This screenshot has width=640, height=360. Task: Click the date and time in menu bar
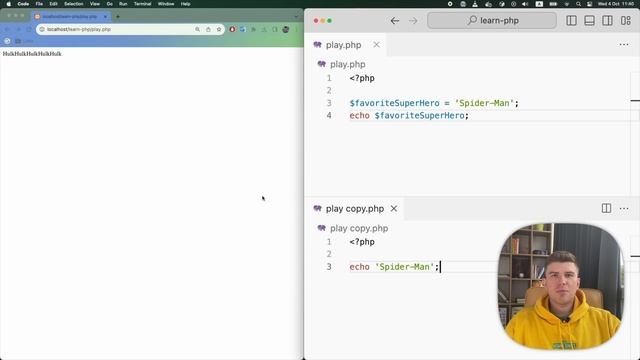pos(616,4)
